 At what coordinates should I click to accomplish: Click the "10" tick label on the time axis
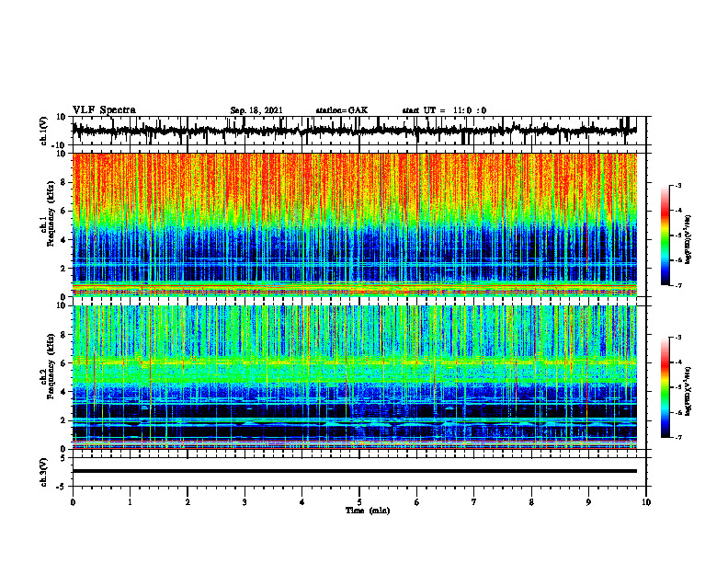click(646, 502)
